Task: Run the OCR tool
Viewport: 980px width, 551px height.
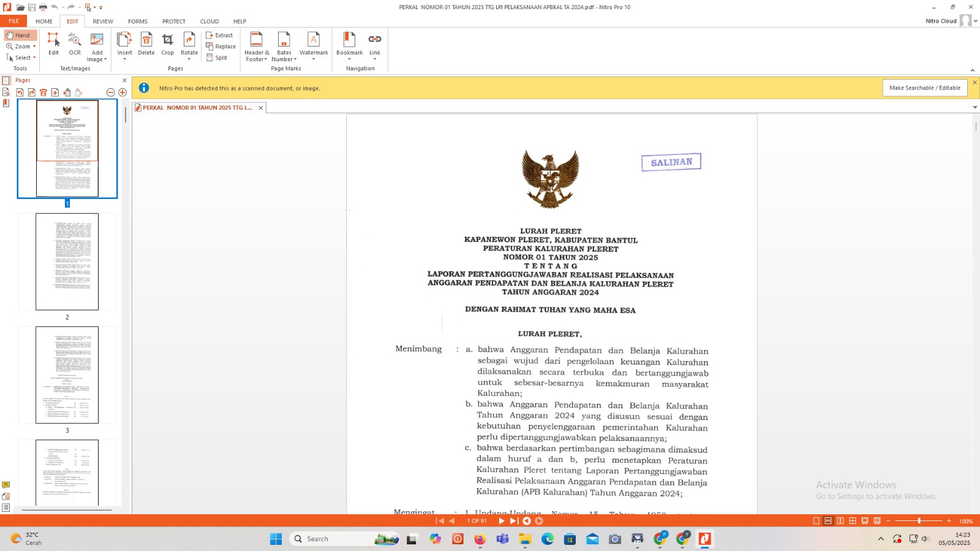Action: [x=75, y=44]
